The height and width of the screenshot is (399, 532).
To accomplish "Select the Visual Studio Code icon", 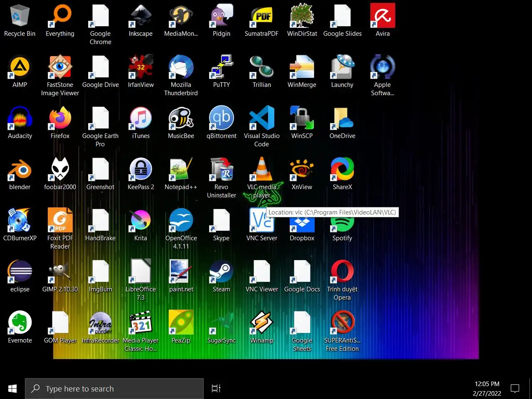I will coord(261,118).
